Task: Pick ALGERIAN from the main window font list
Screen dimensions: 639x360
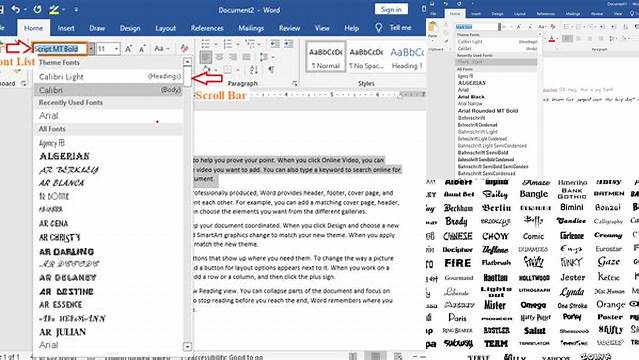Action: coord(64,156)
